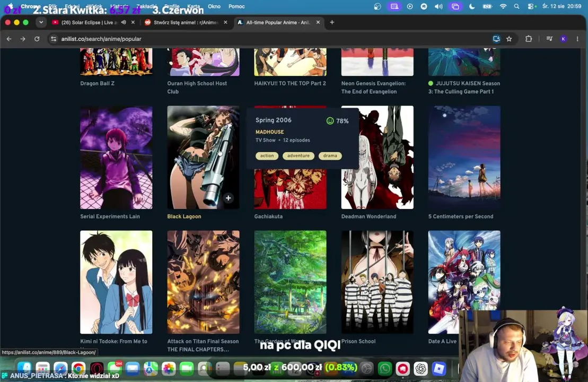
Task: Open Prison School title link
Action: [x=358, y=341]
